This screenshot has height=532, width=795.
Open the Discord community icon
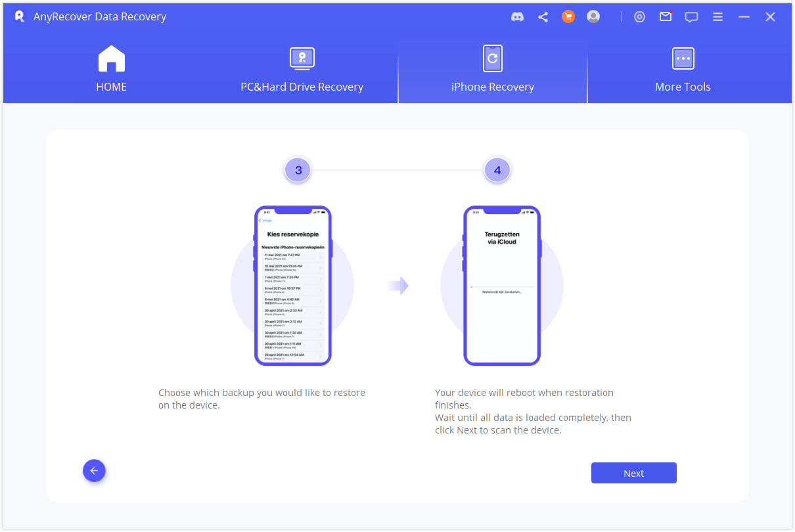(518, 17)
